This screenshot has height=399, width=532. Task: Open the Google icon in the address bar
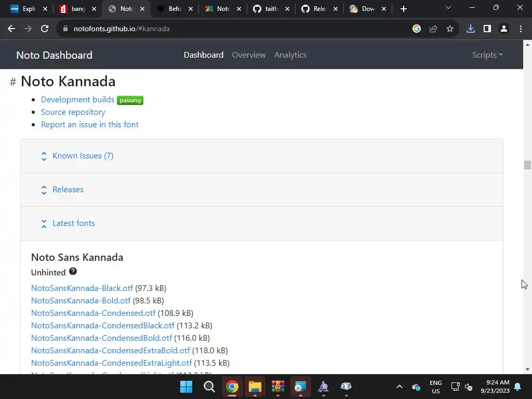pyautogui.click(x=417, y=29)
